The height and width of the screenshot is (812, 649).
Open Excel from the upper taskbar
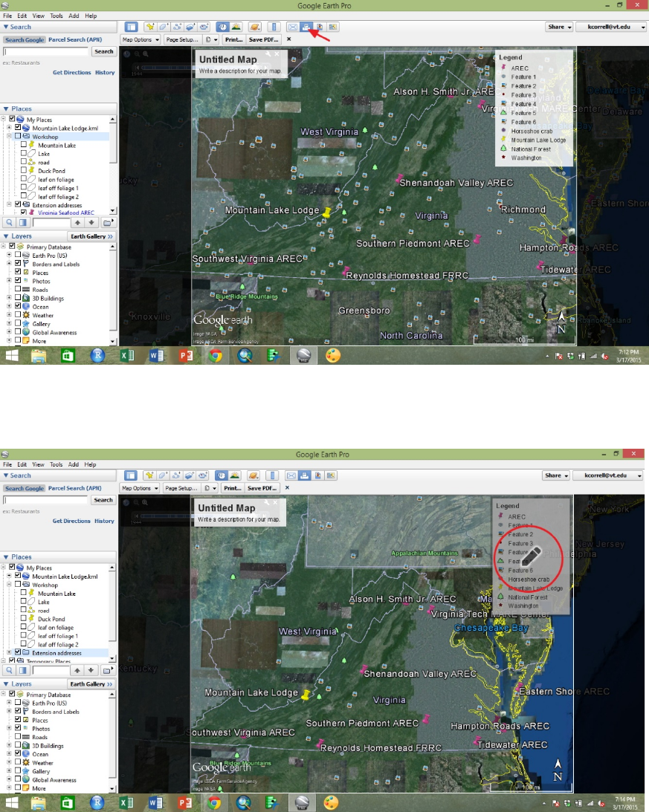coord(127,356)
